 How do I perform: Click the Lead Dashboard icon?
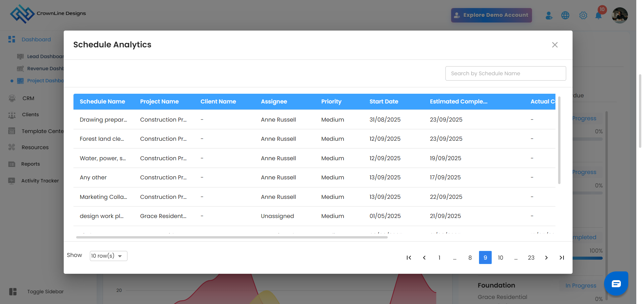point(20,56)
